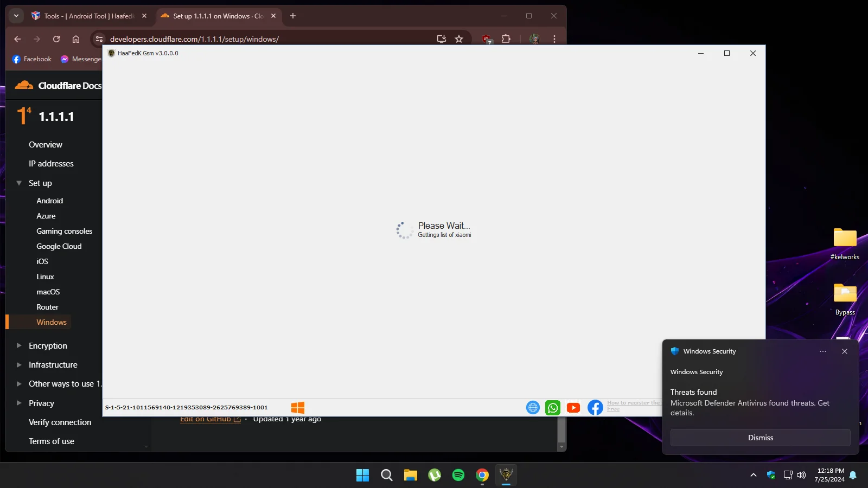Select Windows setup page in sidebar
868x488 pixels.
52,322
